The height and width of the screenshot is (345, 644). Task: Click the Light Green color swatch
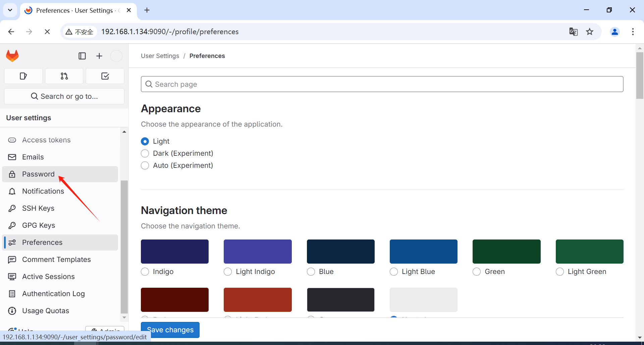[590, 252]
